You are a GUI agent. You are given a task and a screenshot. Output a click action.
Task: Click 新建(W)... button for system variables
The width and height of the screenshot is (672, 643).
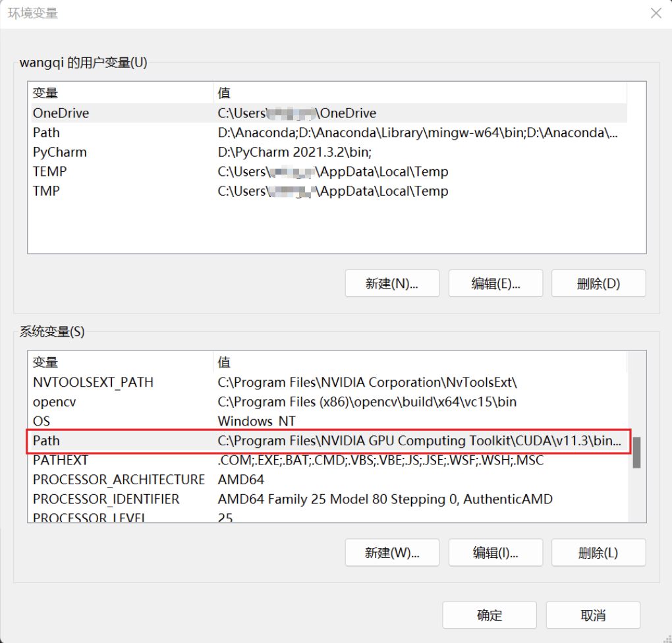coord(392,553)
